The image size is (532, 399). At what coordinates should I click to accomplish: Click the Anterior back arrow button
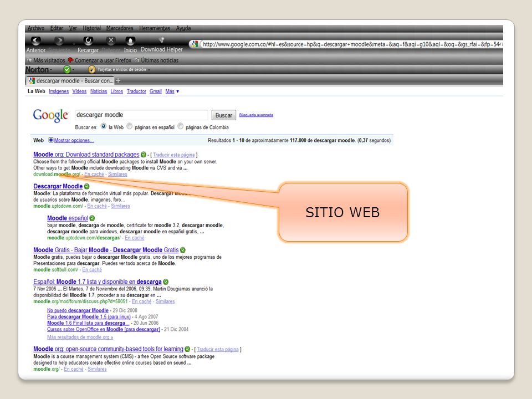pyautogui.click(x=36, y=41)
